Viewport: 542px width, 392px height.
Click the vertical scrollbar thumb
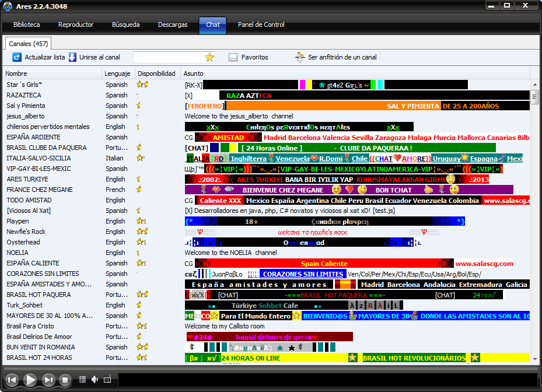point(535,96)
